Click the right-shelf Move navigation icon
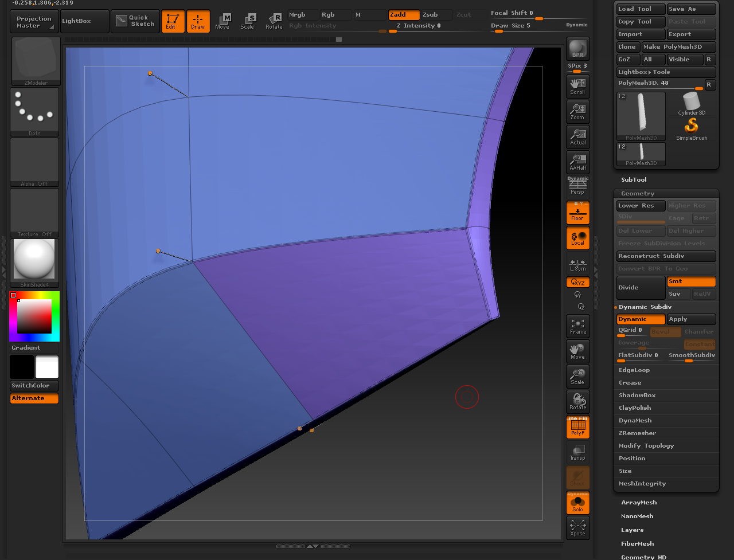This screenshot has height=560, width=734. coord(577,351)
